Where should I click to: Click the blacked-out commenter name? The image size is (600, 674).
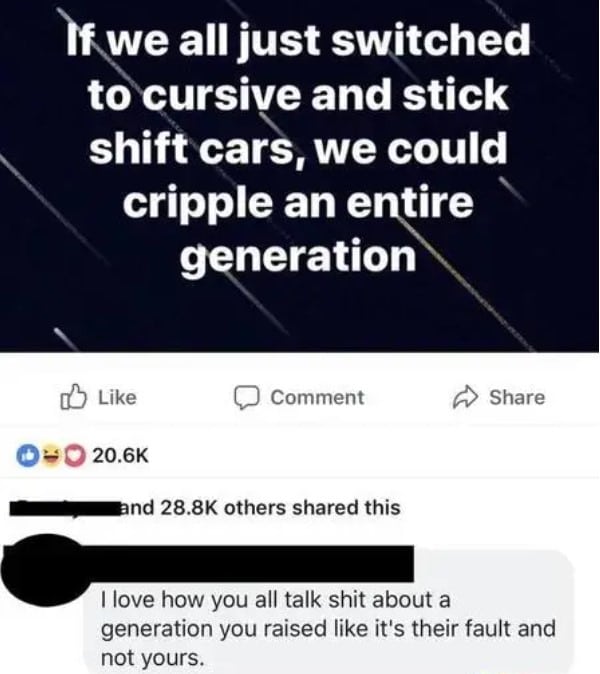coord(249,564)
